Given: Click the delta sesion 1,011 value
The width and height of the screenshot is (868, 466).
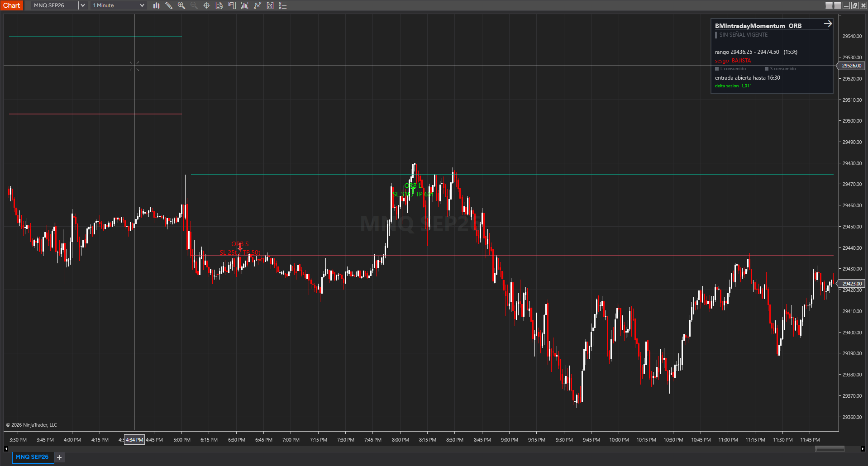Looking at the screenshot, I should tap(734, 86).
